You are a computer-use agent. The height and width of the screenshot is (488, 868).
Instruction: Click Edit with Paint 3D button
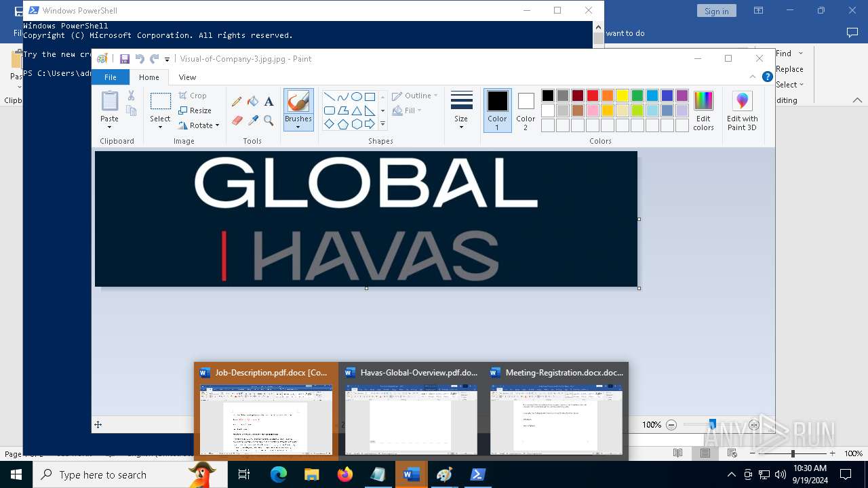743,110
